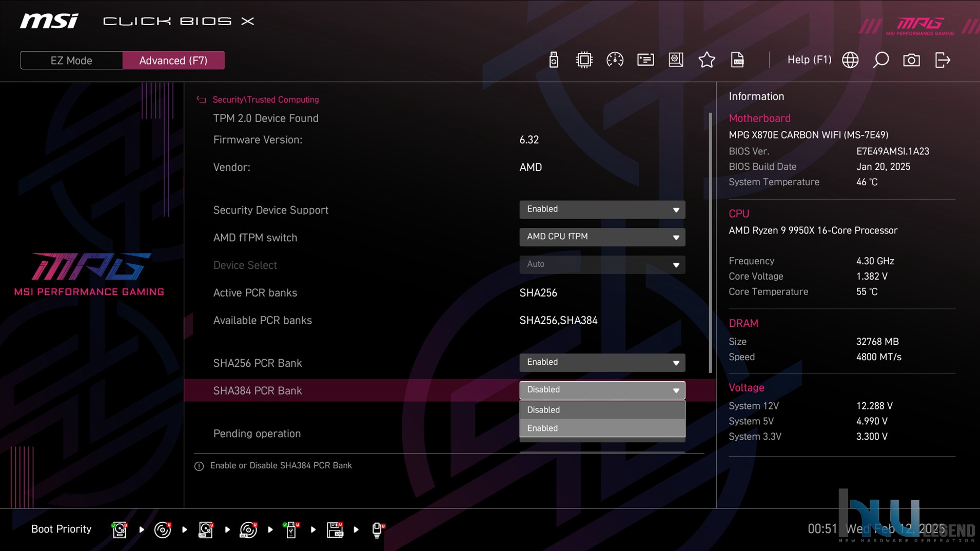
Task: Open the CPU settings chip icon
Action: point(584,60)
